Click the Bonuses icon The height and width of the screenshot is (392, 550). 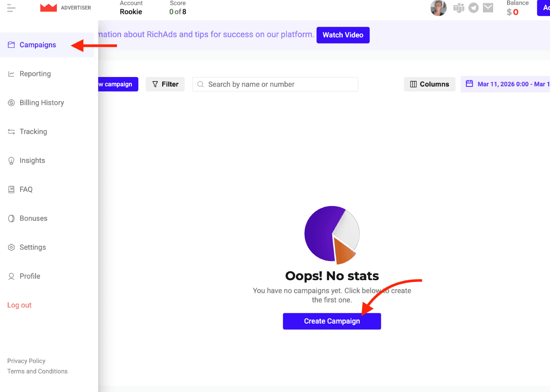[x=11, y=219]
